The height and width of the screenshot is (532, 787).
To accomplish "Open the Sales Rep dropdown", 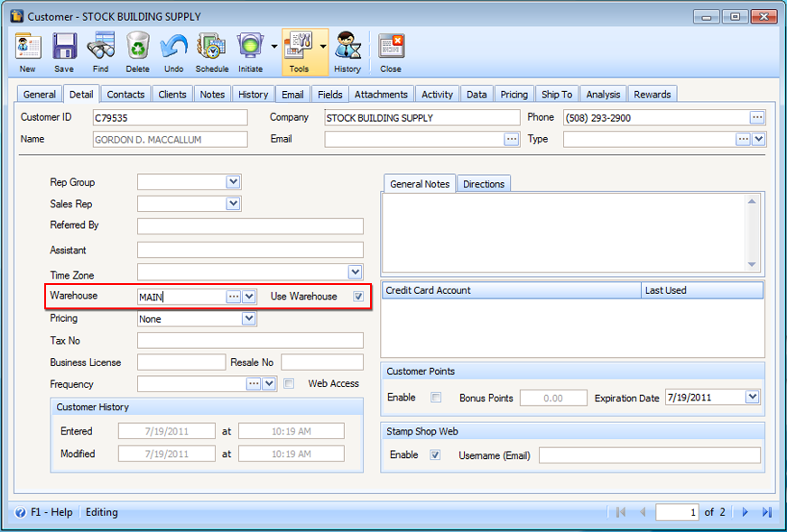I will (233, 204).
